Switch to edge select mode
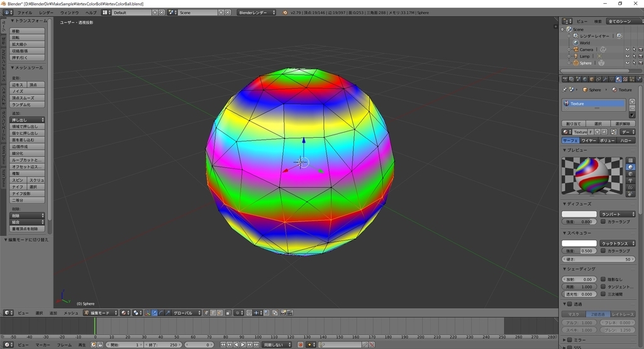 point(213,313)
